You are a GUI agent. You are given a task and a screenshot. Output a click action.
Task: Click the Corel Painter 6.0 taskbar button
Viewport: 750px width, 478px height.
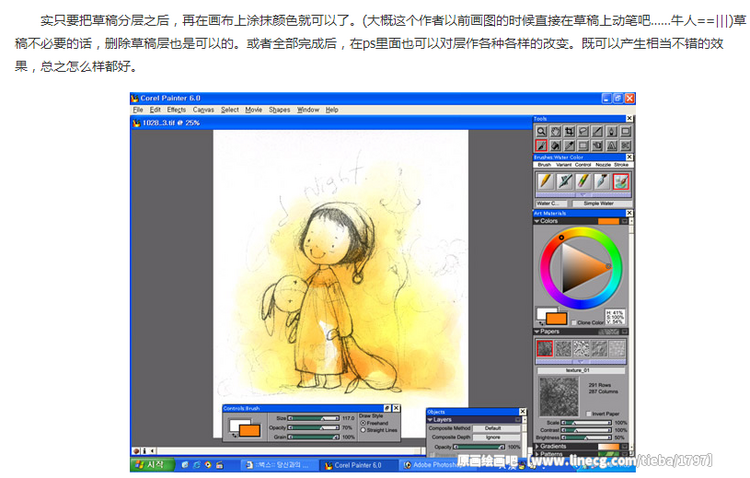tap(359, 465)
